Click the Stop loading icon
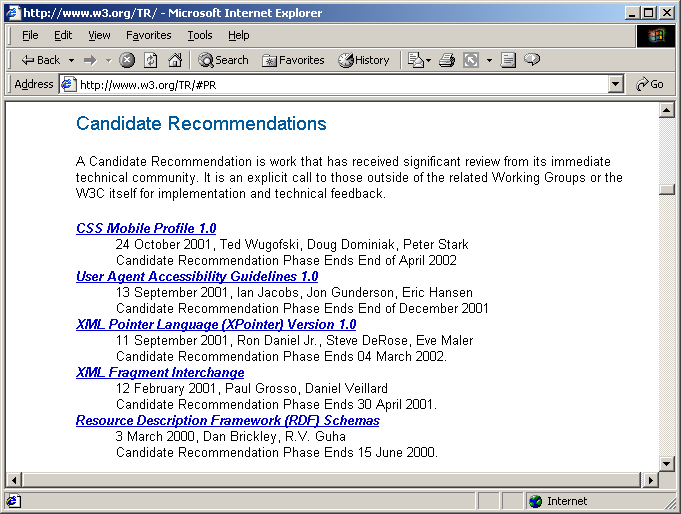This screenshot has width=681, height=514. tap(127, 60)
